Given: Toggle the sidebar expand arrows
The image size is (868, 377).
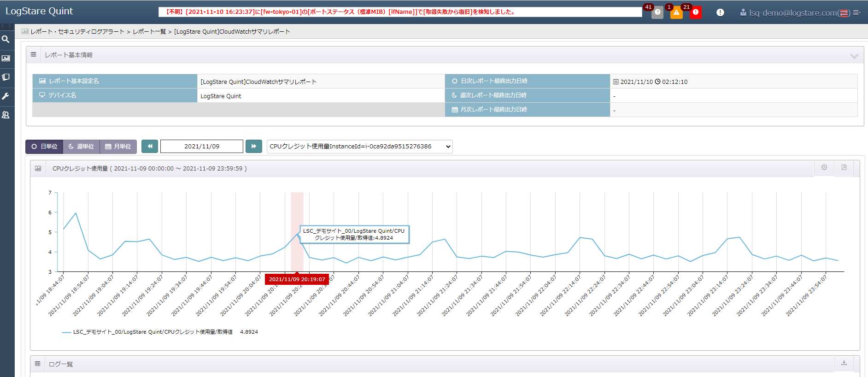Looking at the screenshot, I should point(7,26).
